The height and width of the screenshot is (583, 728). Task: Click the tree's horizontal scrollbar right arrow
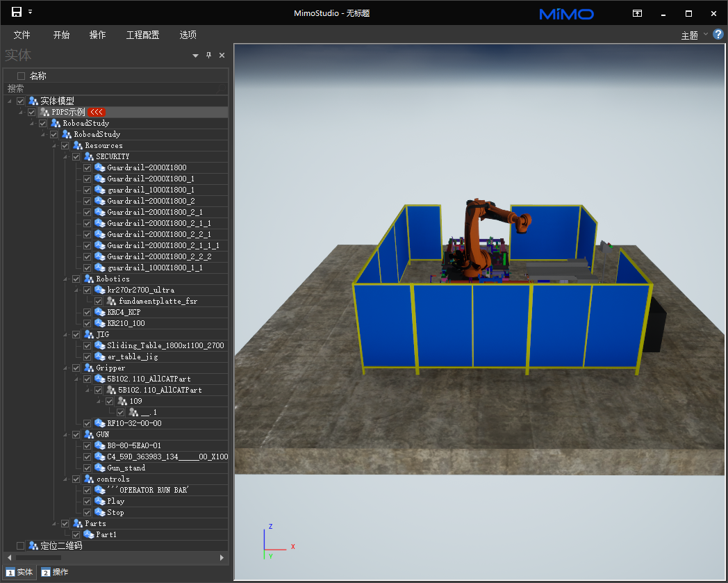click(222, 557)
